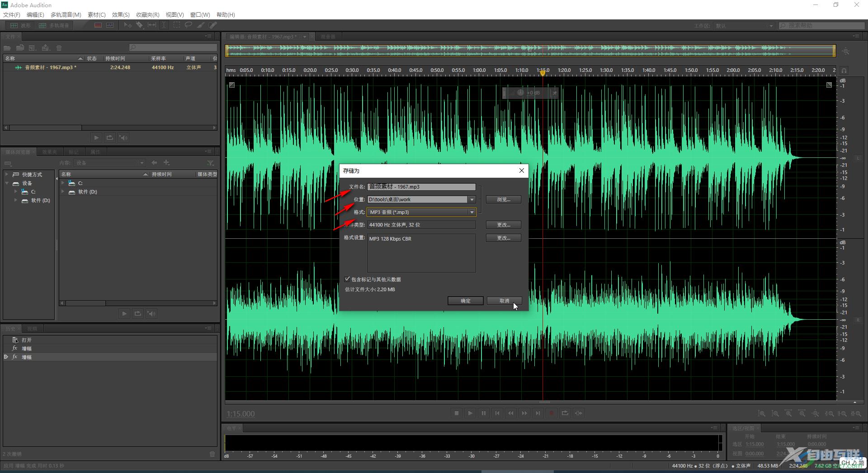Click the back arrow in Media Browser
This screenshot has height=473, width=868.
click(155, 163)
